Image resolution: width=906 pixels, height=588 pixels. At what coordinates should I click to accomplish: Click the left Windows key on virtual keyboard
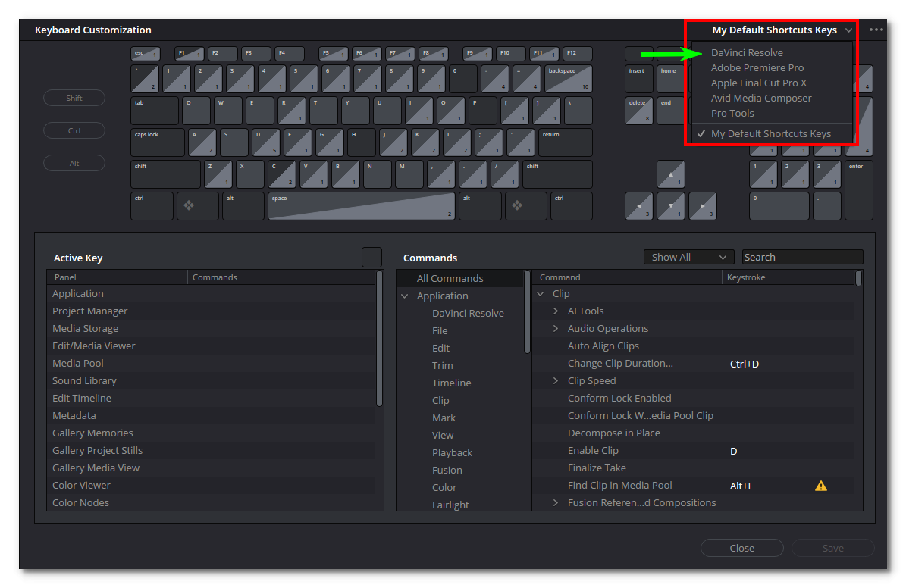click(x=198, y=206)
